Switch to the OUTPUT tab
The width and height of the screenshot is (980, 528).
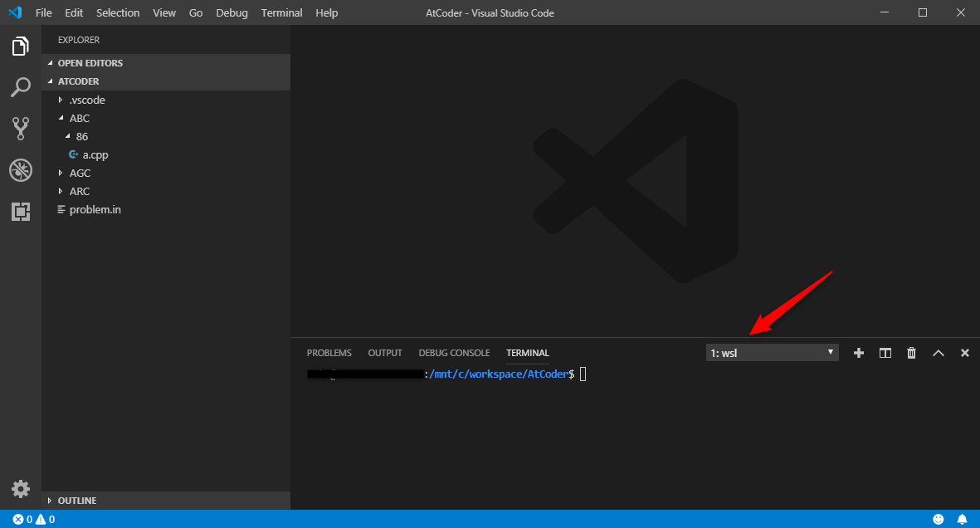(x=385, y=353)
